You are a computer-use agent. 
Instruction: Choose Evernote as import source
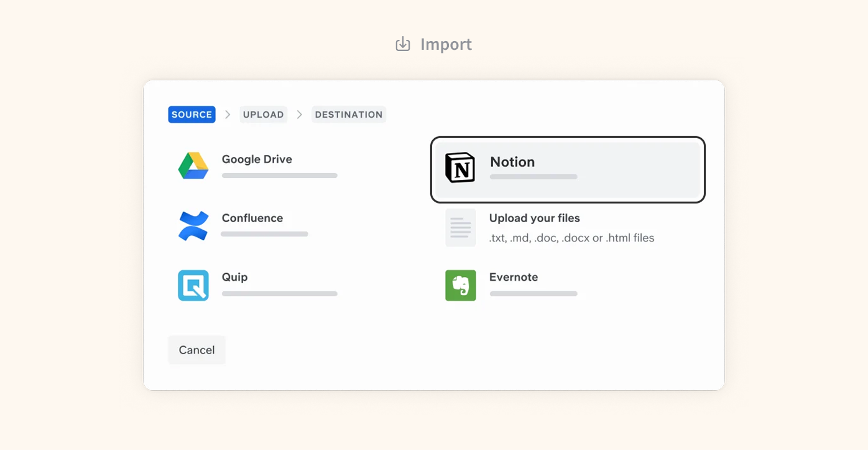(x=514, y=277)
